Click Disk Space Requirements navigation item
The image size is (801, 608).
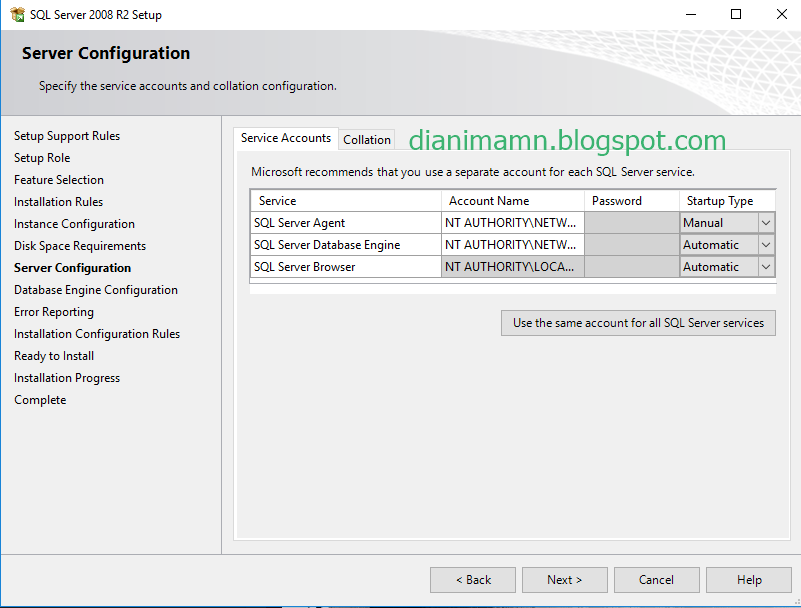pyautogui.click(x=79, y=245)
